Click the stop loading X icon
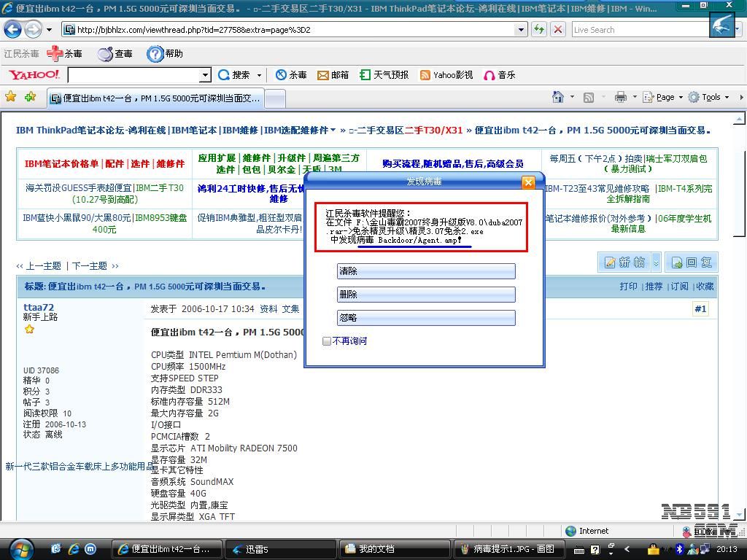 click(558, 30)
